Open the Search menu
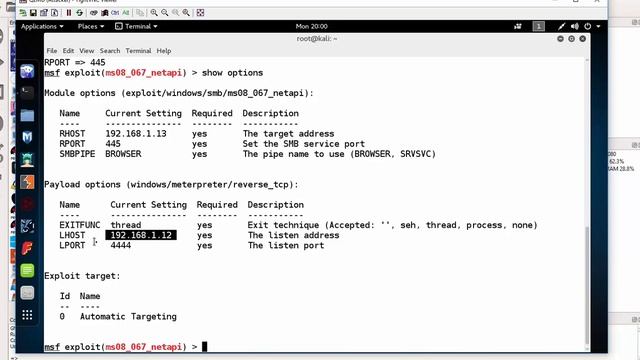The width and height of the screenshot is (640, 360). 110,51
